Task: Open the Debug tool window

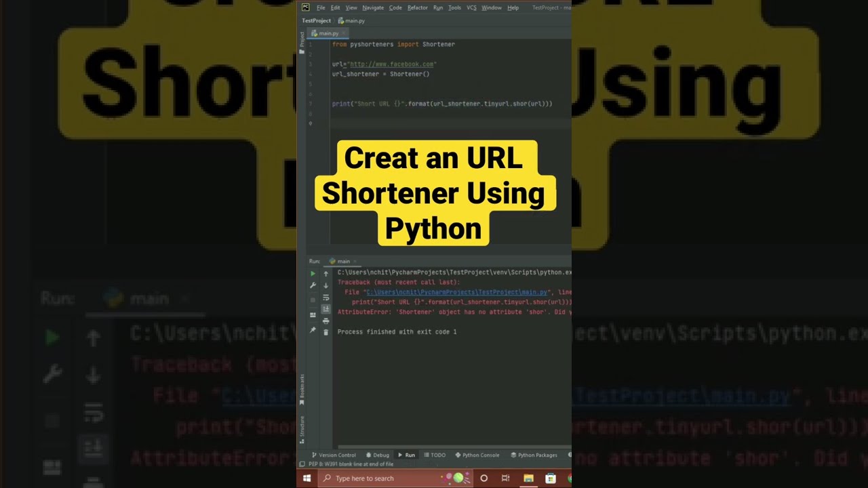Action: click(377, 455)
